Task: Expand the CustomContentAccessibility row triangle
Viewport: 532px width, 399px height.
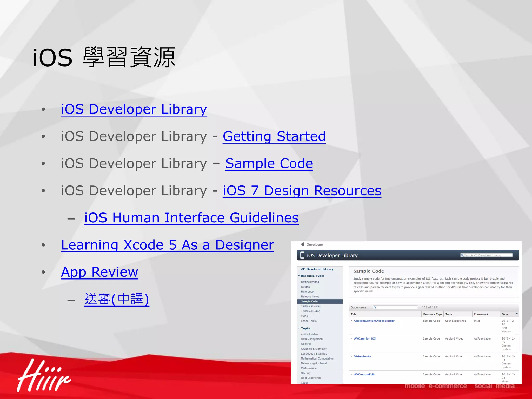Action: (x=351, y=321)
